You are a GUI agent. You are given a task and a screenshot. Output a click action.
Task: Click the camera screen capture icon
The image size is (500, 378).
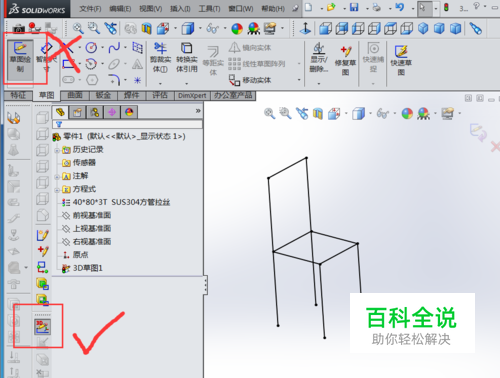(x=18, y=29)
